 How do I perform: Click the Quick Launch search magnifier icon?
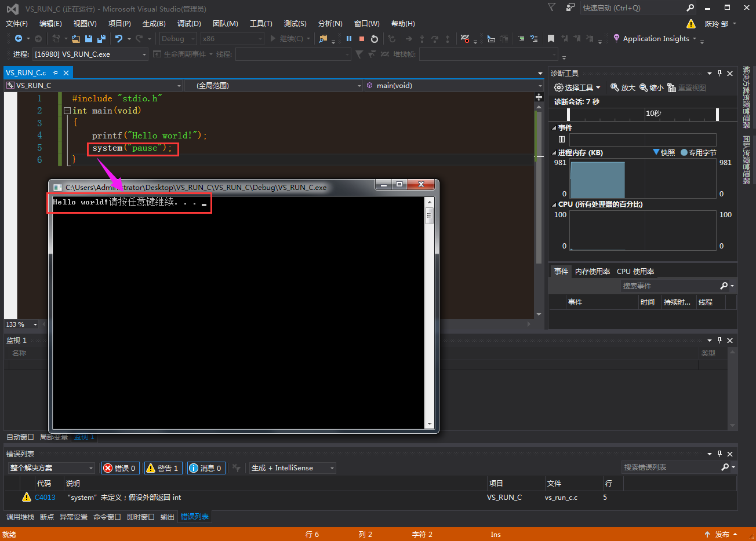click(690, 8)
